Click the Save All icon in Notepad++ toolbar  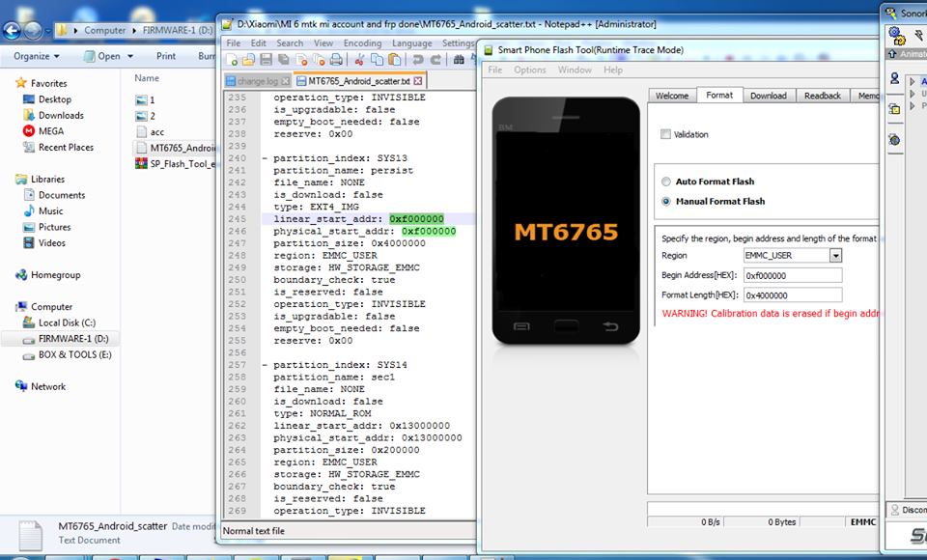coord(284,59)
